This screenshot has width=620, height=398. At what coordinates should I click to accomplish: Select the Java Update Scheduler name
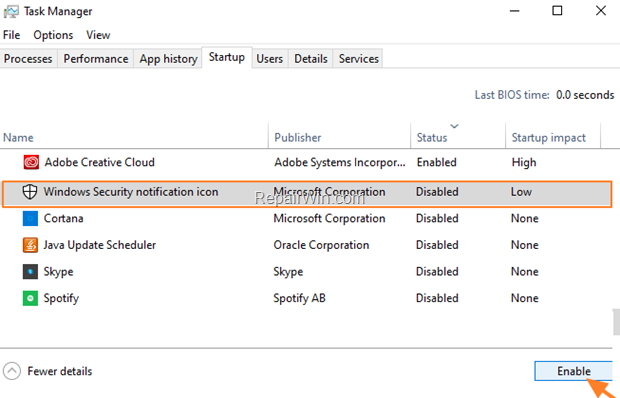100,245
